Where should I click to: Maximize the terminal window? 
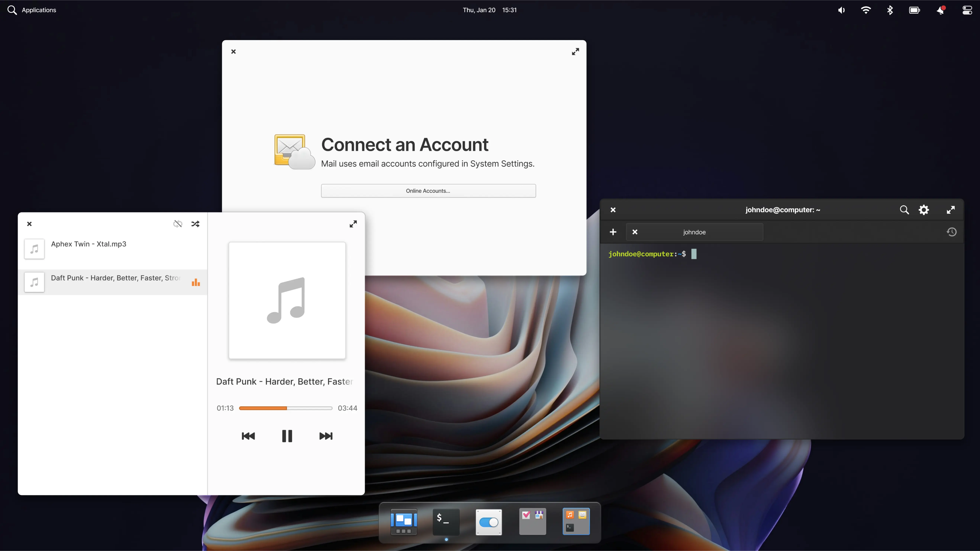951,210
